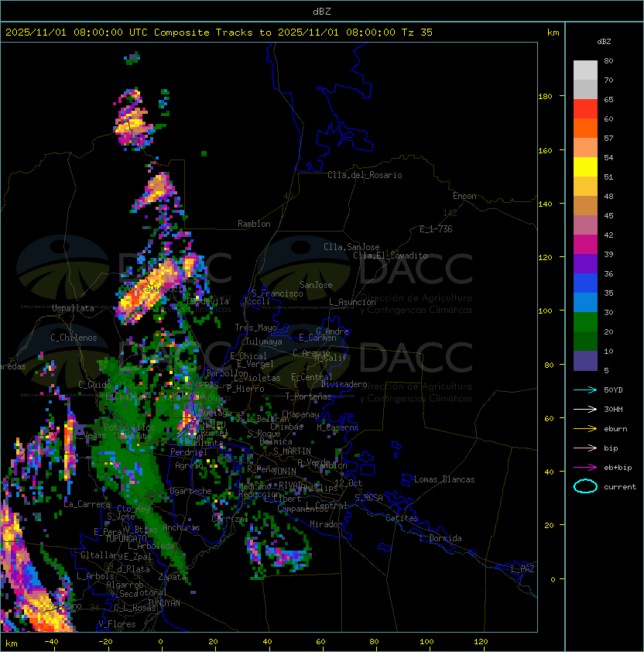Click the '-20' tick on the x-axis
The image size is (644, 652).
105,642
